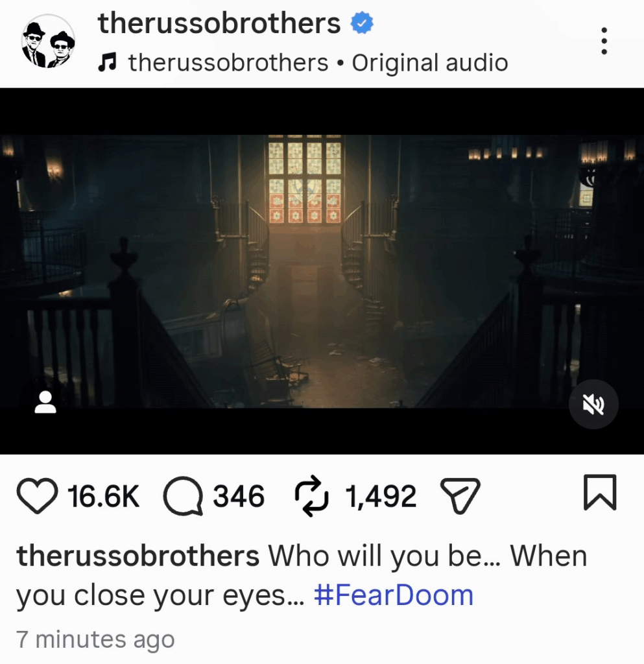644x664 pixels.
Task: View the 346 comments count
Action: (x=239, y=496)
